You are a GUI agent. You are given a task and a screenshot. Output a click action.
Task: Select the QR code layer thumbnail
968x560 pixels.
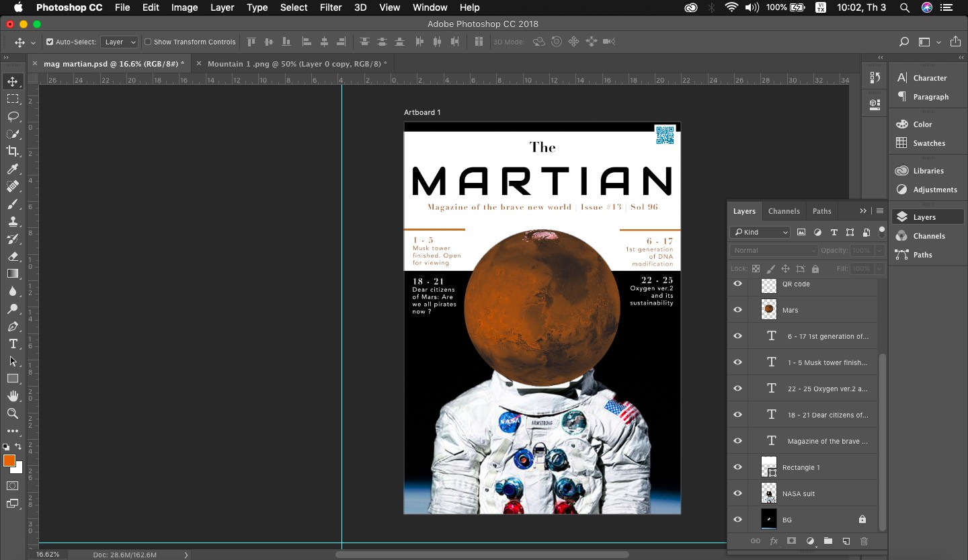(x=769, y=284)
